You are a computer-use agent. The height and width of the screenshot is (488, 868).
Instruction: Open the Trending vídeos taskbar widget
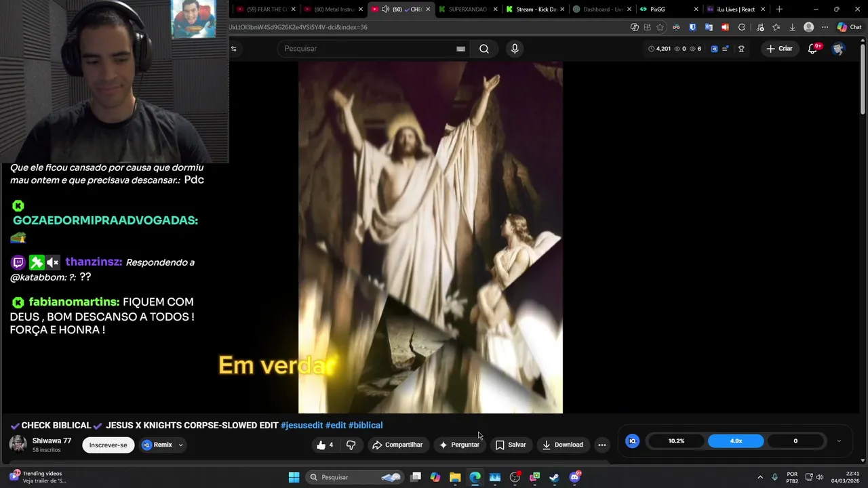(x=38, y=477)
